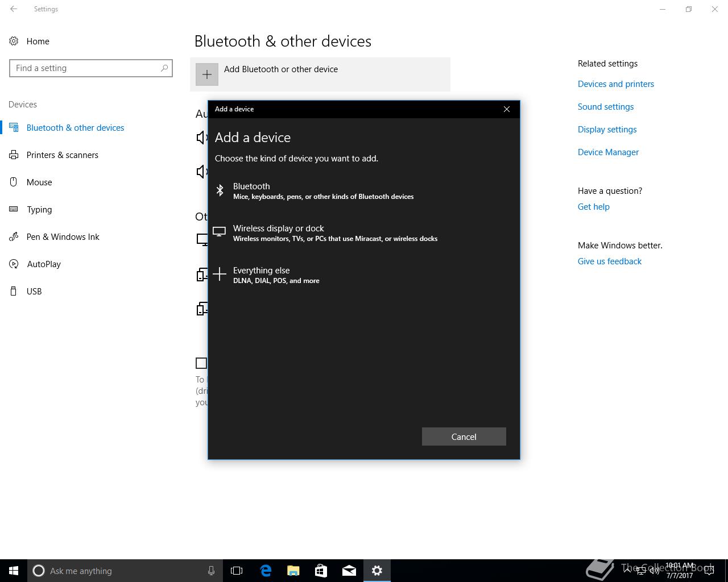Close the Add a device dialog

pyautogui.click(x=507, y=109)
